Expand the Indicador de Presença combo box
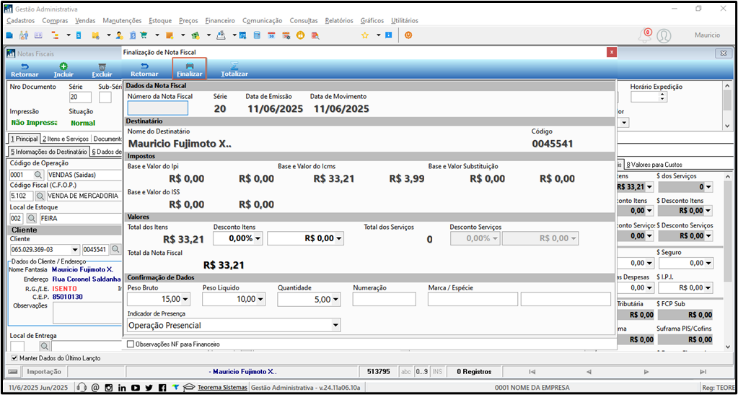Viewport: 738px width, 395px height. (336, 325)
